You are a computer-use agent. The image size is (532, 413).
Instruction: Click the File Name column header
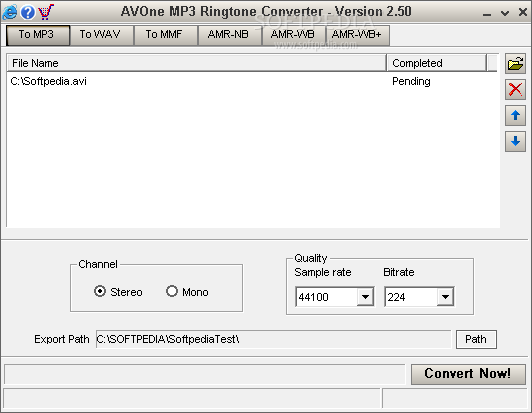click(x=197, y=63)
